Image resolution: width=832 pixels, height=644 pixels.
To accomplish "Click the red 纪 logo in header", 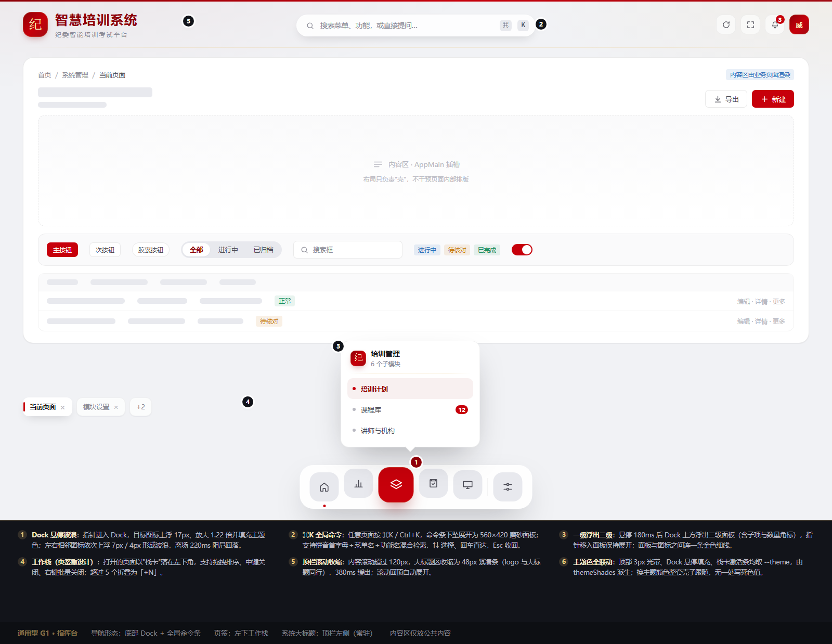I will (35, 24).
